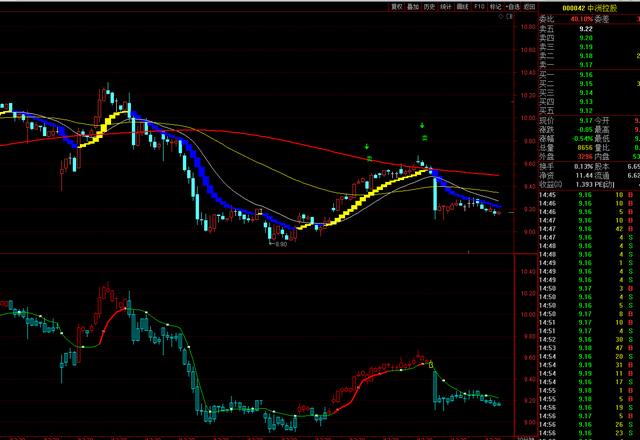Select the 买一 bid price 9.16
The height and width of the screenshot is (440, 640).
(x=586, y=75)
